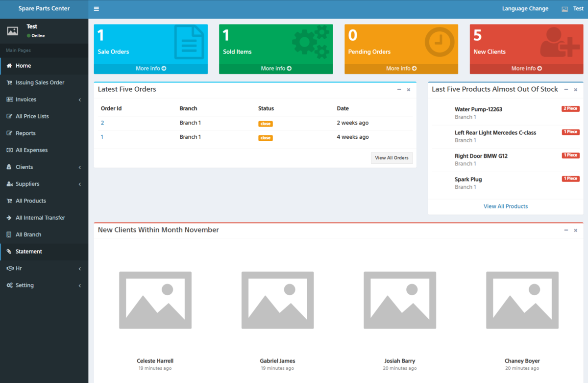Screen dimensions: 588x383
Task: Open the hamburger menu icon in top bar
Action: tap(96, 8)
